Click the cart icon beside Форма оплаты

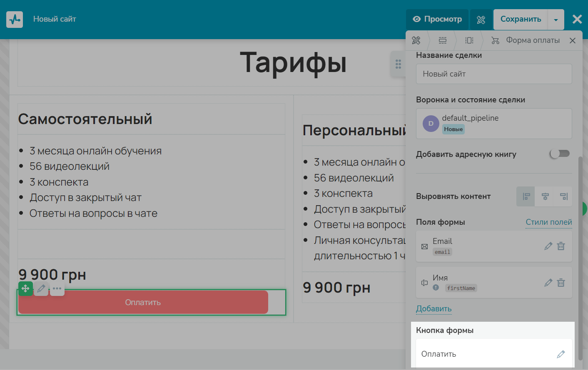(x=495, y=40)
